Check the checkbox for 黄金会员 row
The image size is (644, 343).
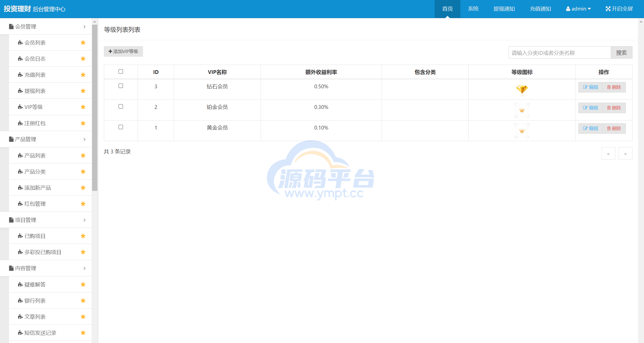(121, 127)
